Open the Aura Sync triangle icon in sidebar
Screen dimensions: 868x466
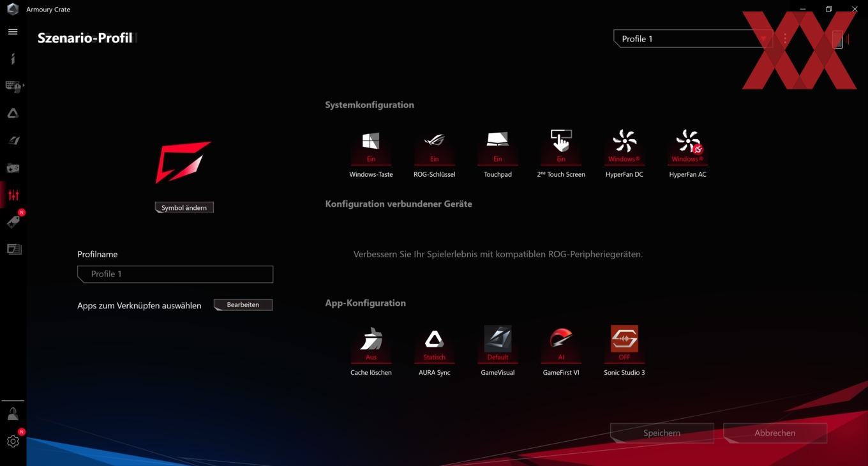[x=13, y=114]
